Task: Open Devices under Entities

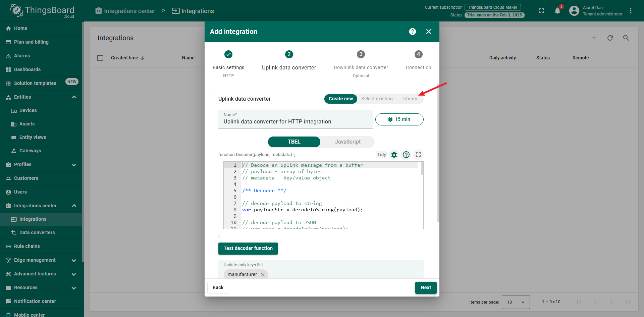Action: point(41,110)
